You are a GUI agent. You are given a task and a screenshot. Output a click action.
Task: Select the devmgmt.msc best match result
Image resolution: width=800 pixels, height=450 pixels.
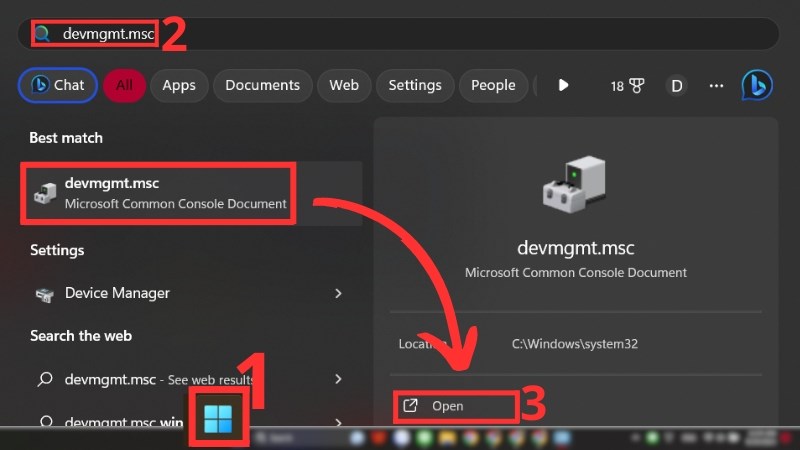tap(191, 193)
